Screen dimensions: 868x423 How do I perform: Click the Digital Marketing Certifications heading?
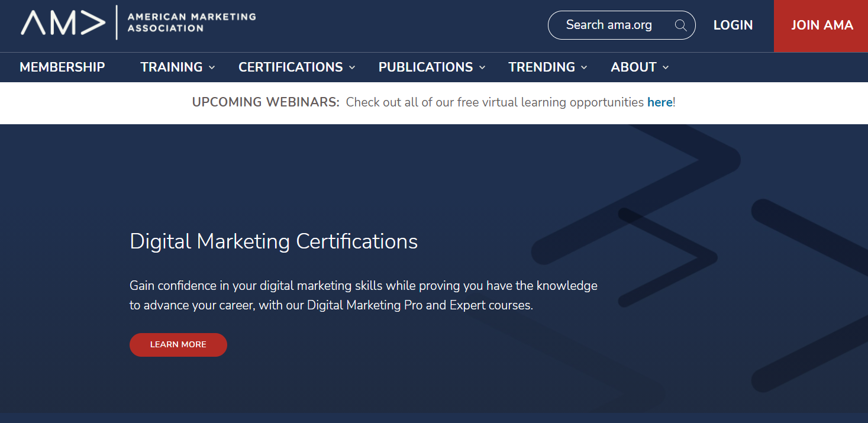274,241
